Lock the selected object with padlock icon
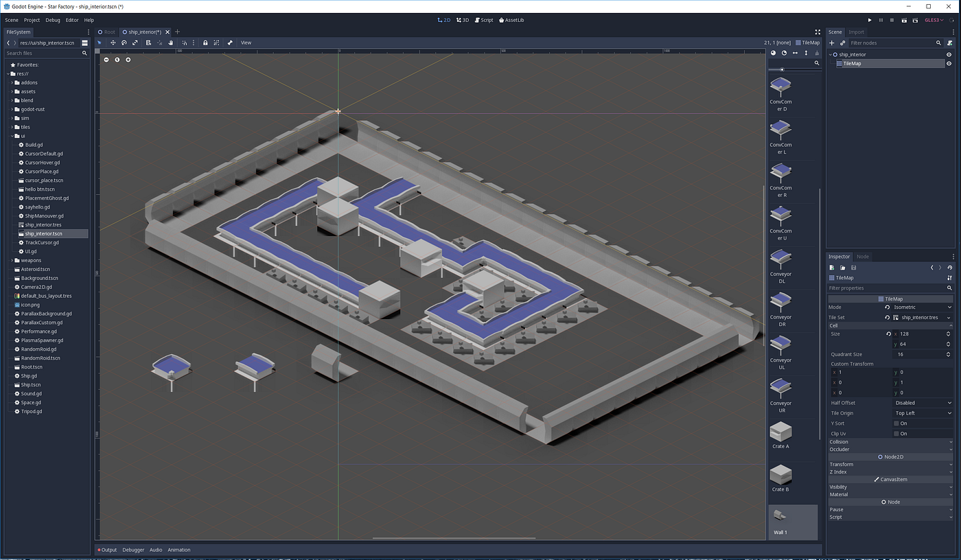This screenshot has width=961, height=560. 205,43
